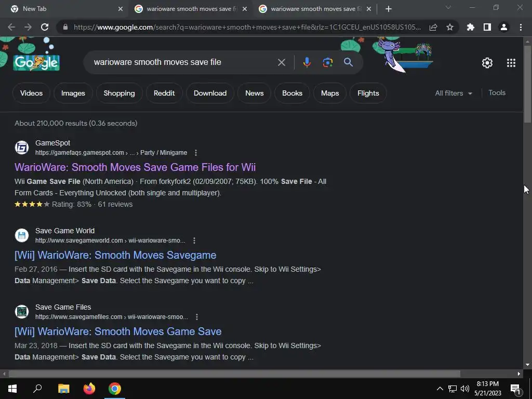The height and width of the screenshot is (399, 532).
Task: Filter results by Videos
Action: (31, 93)
